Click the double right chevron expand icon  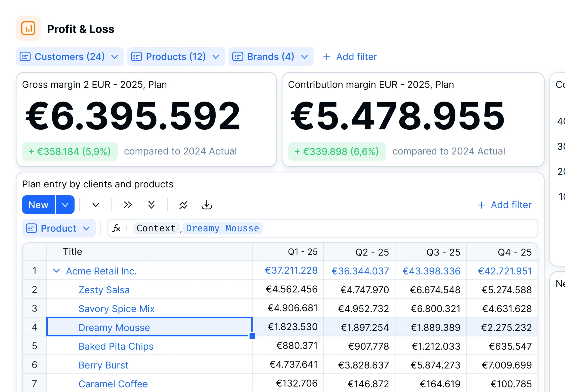tap(128, 205)
